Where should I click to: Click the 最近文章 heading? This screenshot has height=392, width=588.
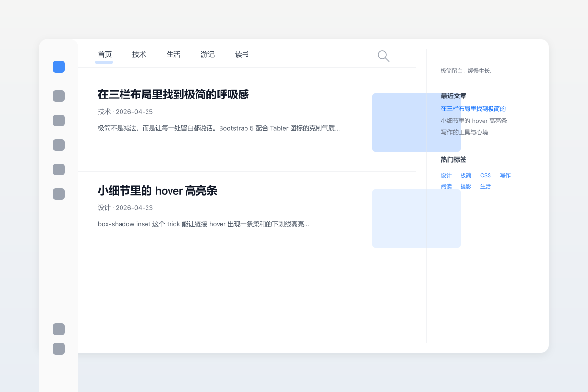(x=454, y=96)
